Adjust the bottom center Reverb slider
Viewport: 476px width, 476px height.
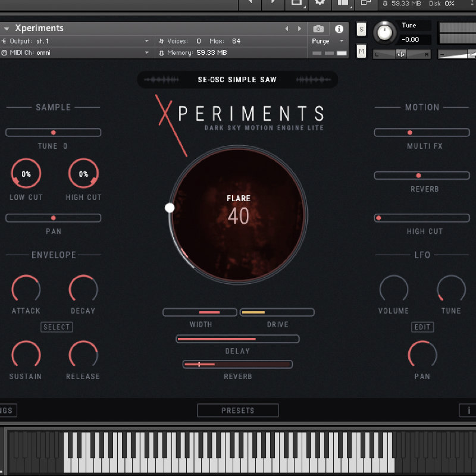click(237, 364)
